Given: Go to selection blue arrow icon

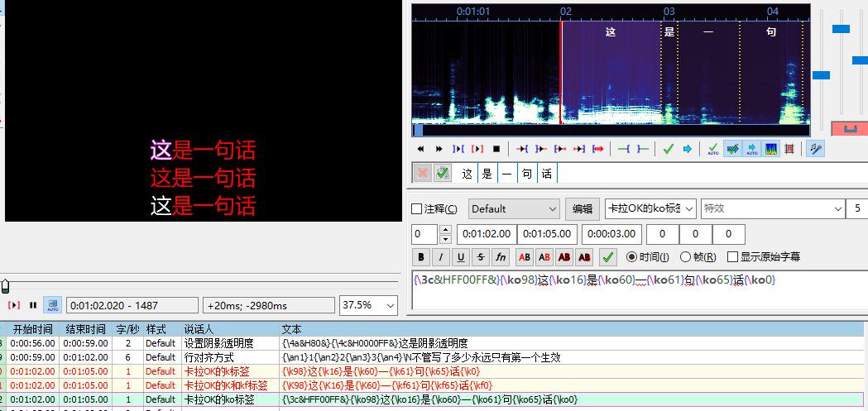Looking at the screenshot, I should click(x=687, y=149).
